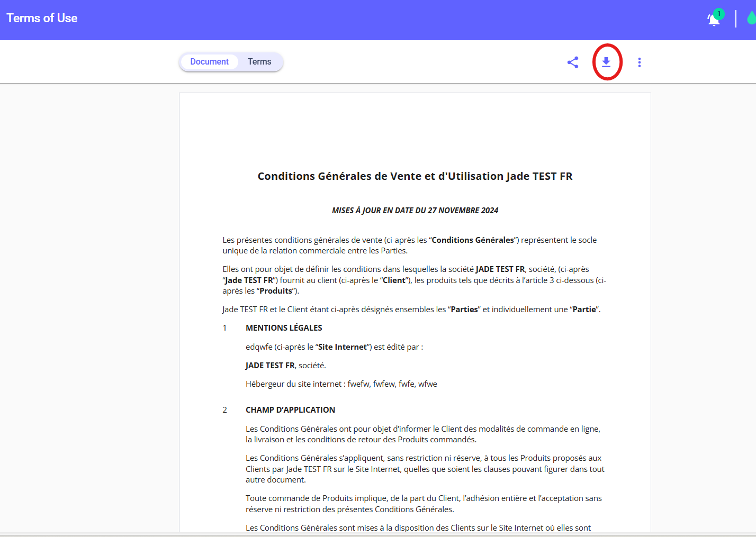Open notifications via the bell icon
The image size is (756, 537).
714,19
